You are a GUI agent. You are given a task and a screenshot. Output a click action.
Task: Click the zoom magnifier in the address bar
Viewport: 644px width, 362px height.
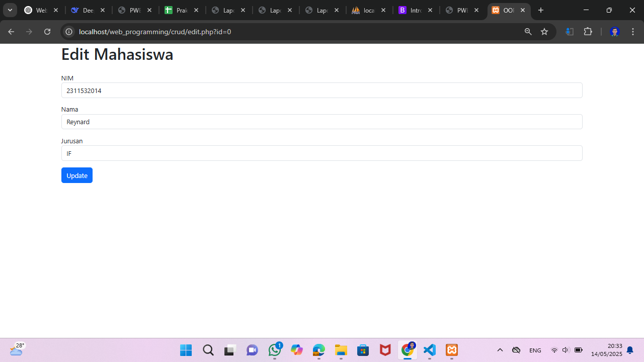coord(528,31)
